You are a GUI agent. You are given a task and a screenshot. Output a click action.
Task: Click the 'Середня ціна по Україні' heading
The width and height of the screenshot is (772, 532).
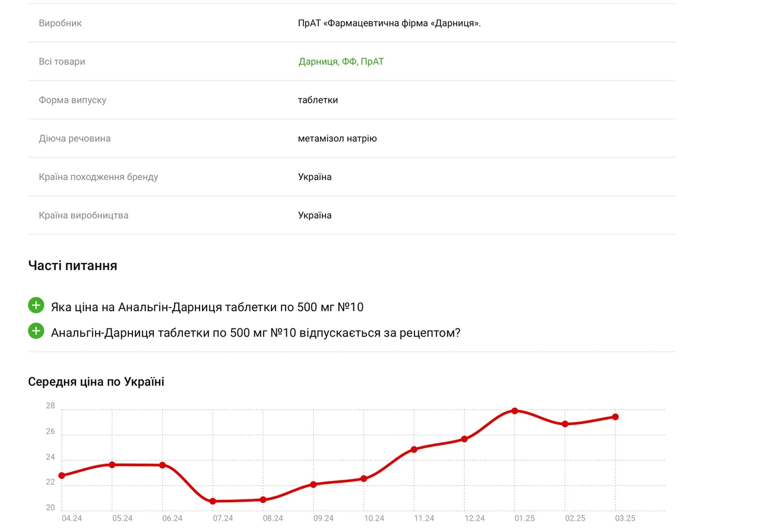pyautogui.click(x=96, y=382)
